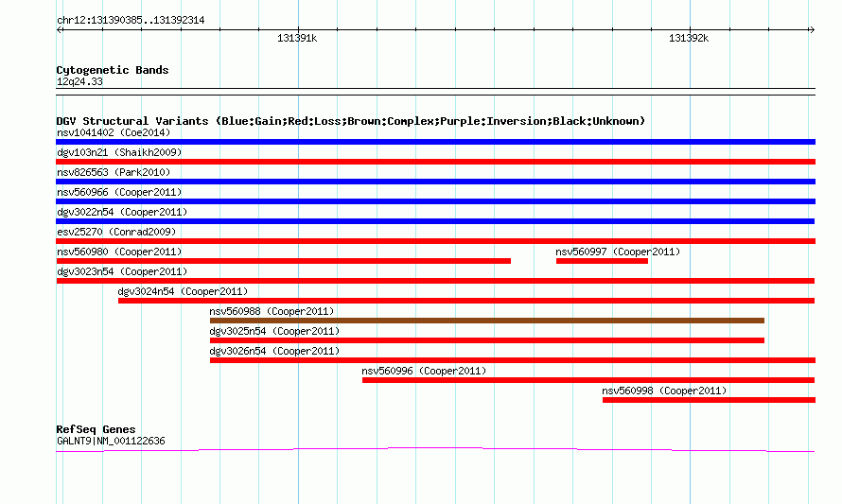Screen dimensions: 842x504
Task: Click the red nsv560980 (Cooper2011) bar
Action: [284, 261]
